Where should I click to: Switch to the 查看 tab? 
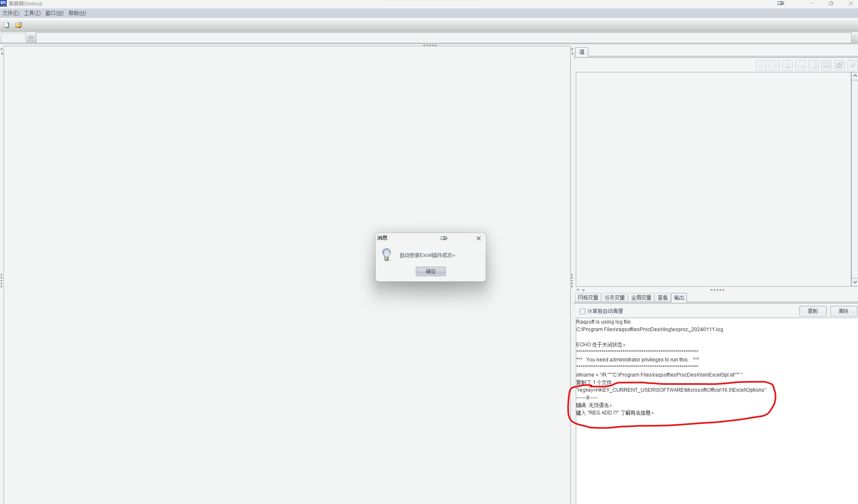(x=662, y=297)
